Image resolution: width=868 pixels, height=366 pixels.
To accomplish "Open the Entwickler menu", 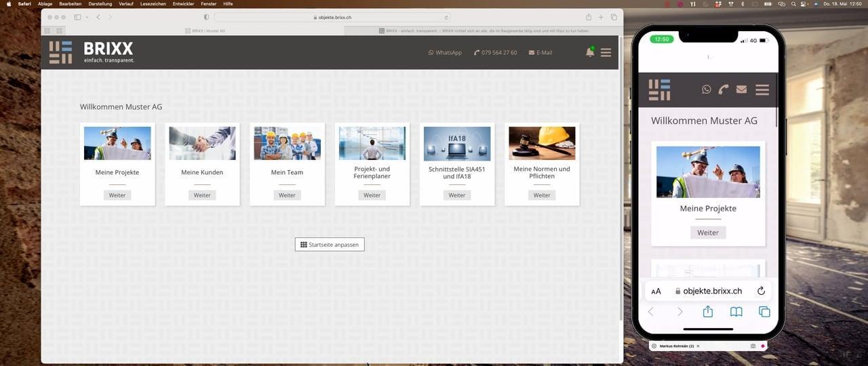I will coord(183,3).
